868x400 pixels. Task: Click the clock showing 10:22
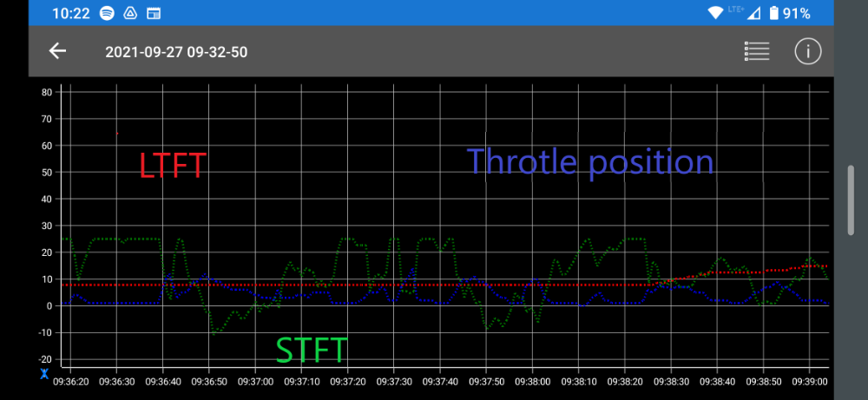pyautogui.click(x=71, y=13)
